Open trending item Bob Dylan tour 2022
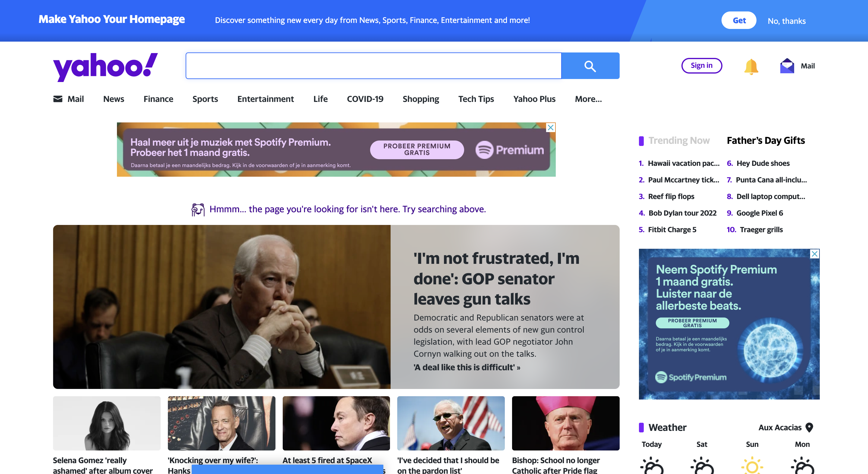The height and width of the screenshot is (474, 868). 682,213
